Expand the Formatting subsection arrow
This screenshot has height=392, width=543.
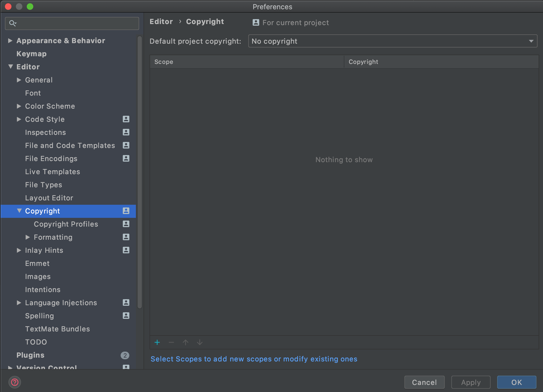point(28,237)
